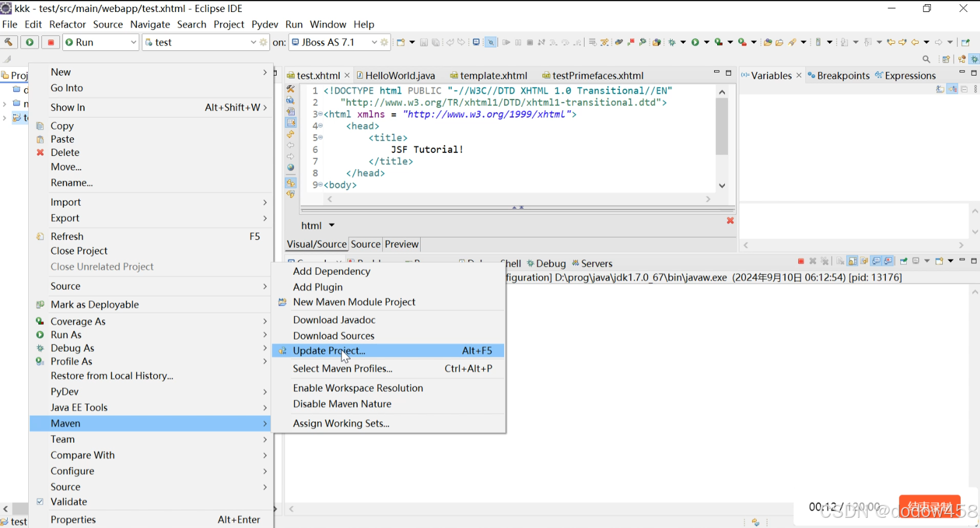
Task: Open the New wizard toolbar icon
Action: pos(401,42)
